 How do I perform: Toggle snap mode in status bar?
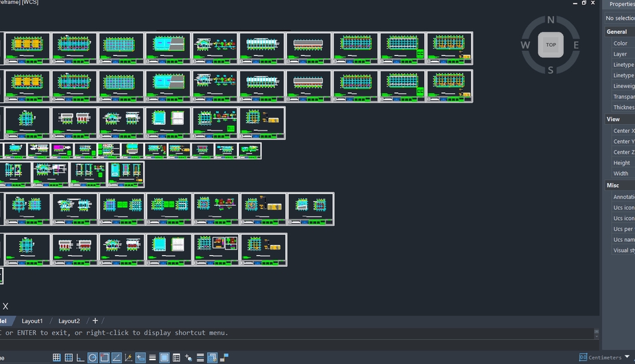[68, 357]
